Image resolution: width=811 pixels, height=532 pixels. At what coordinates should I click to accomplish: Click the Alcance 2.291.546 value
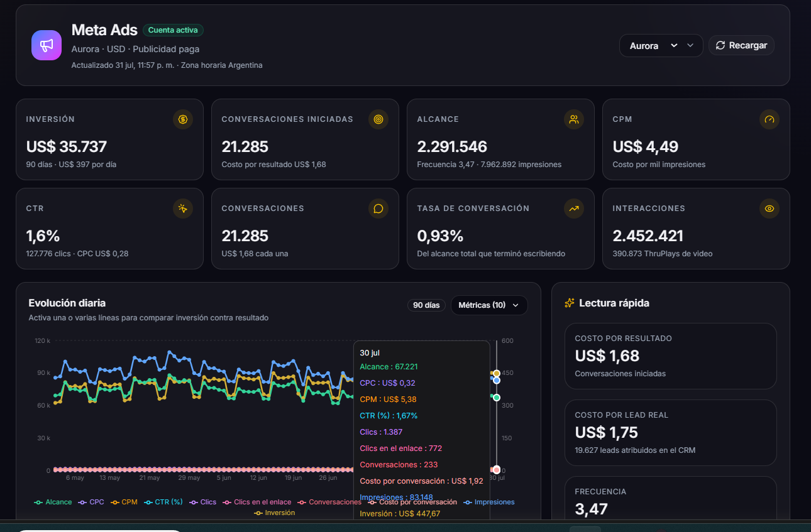pos(452,147)
